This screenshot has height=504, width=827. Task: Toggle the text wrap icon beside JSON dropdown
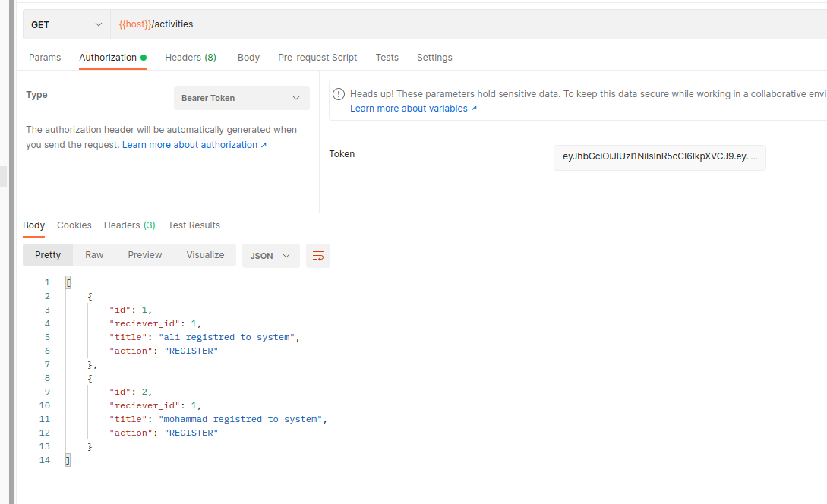317,256
